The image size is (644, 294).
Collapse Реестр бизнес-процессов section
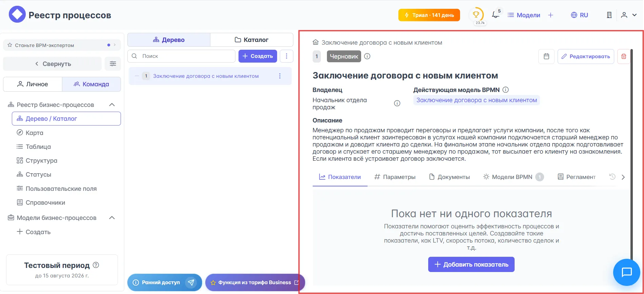(x=112, y=105)
